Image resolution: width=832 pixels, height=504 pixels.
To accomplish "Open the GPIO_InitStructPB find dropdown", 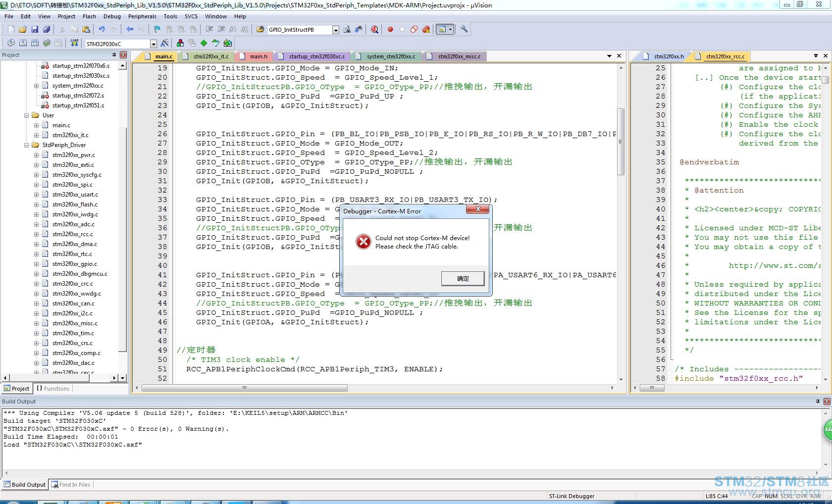I will tap(336, 30).
